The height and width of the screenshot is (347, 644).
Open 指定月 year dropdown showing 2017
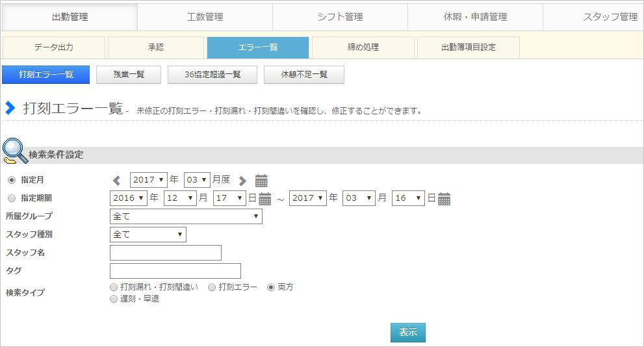click(149, 180)
